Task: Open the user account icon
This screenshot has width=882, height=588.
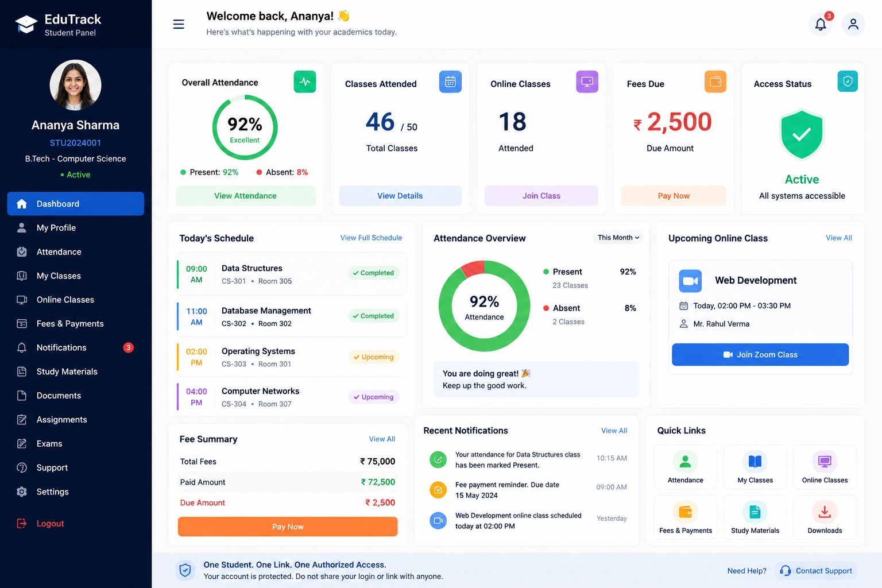Action: 853,24
